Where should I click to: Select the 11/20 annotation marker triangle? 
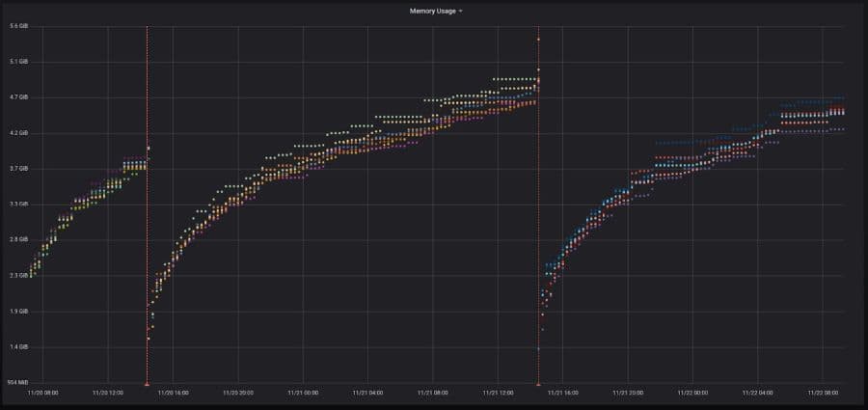147,383
